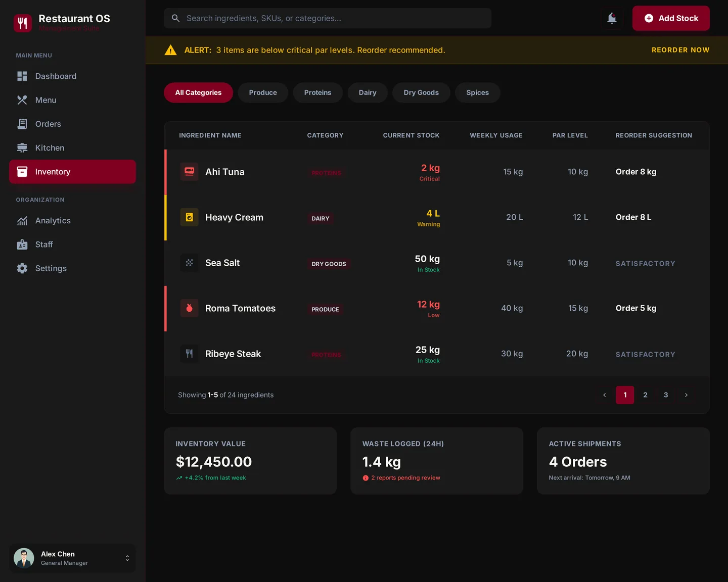This screenshot has width=728, height=582.
Task: Select the Proteins filter tab
Action: pyautogui.click(x=317, y=92)
